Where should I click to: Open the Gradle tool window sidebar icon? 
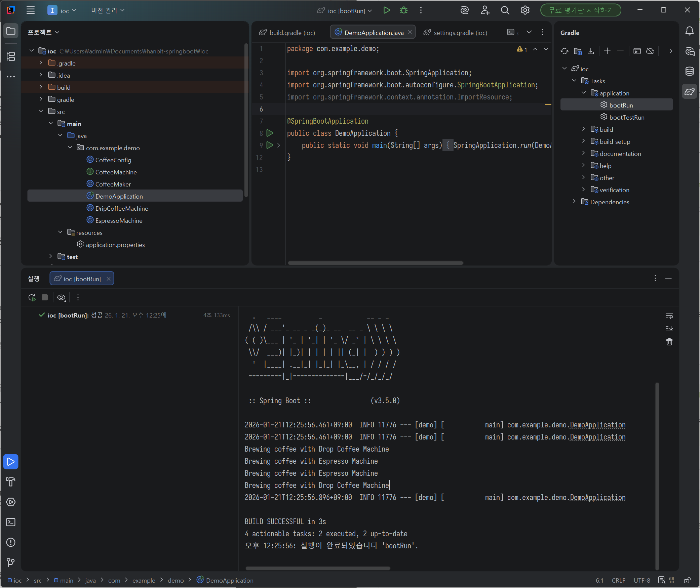pos(689,91)
